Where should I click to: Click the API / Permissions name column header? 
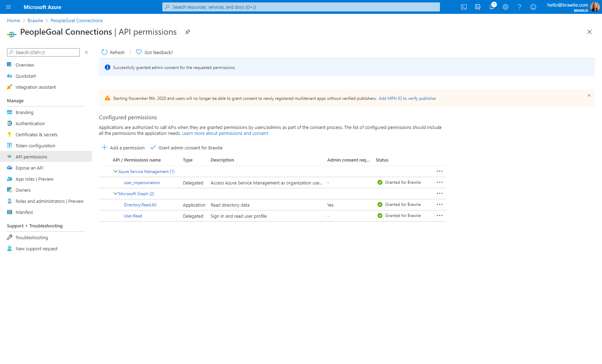pyautogui.click(x=137, y=160)
